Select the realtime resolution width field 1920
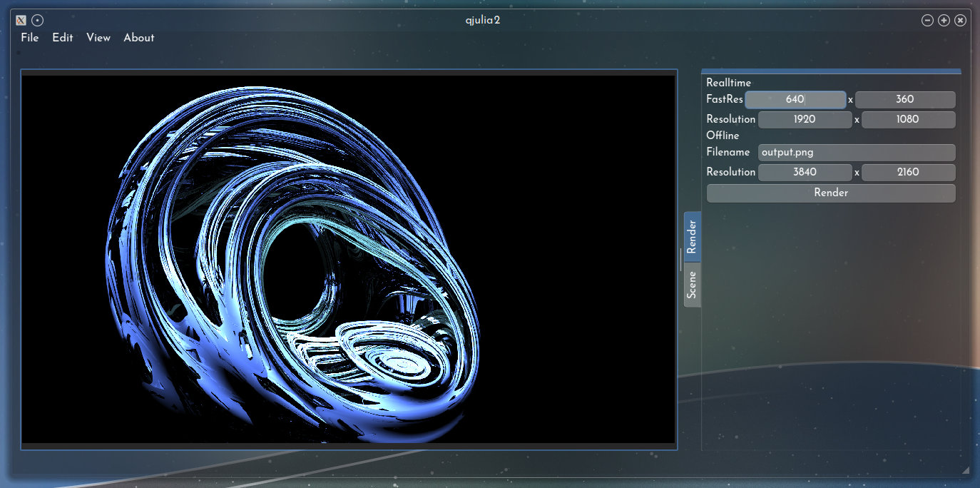Viewport: 980px width, 488px height. 805,120
